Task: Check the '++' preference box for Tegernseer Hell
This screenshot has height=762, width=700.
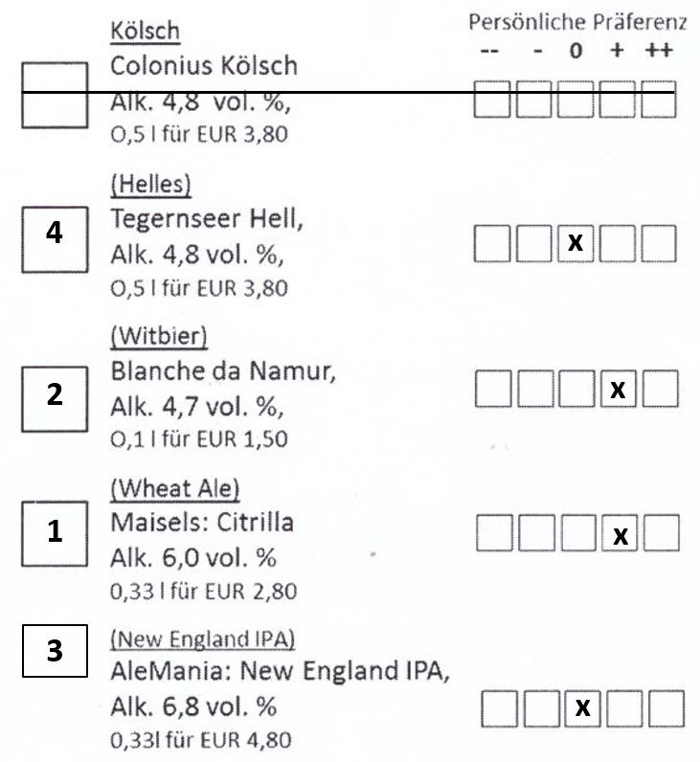Action: 659,243
